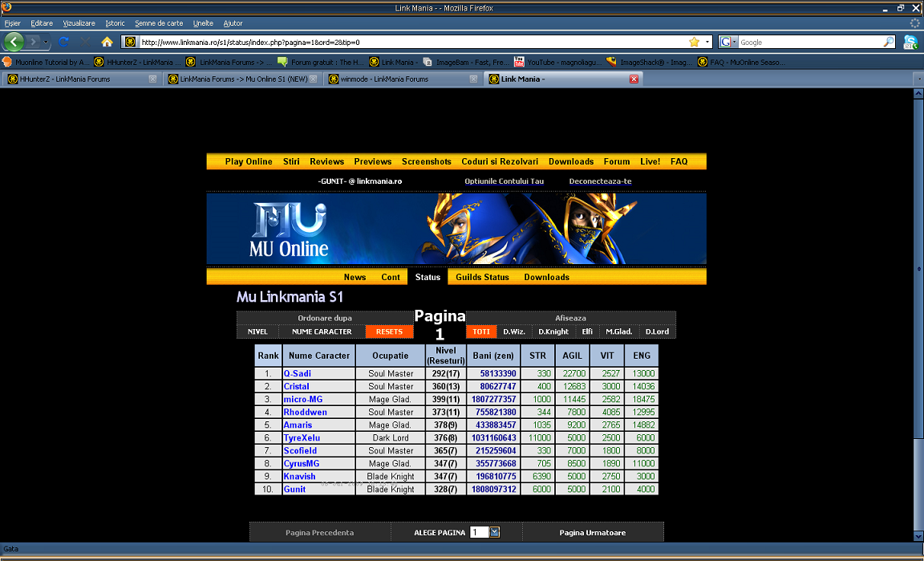
Task: Open character TyreXelu profile
Action: point(302,437)
